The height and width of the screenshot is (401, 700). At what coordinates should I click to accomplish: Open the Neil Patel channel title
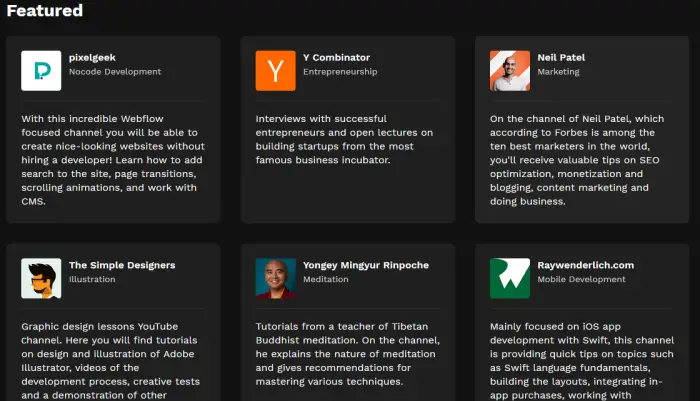click(x=561, y=58)
